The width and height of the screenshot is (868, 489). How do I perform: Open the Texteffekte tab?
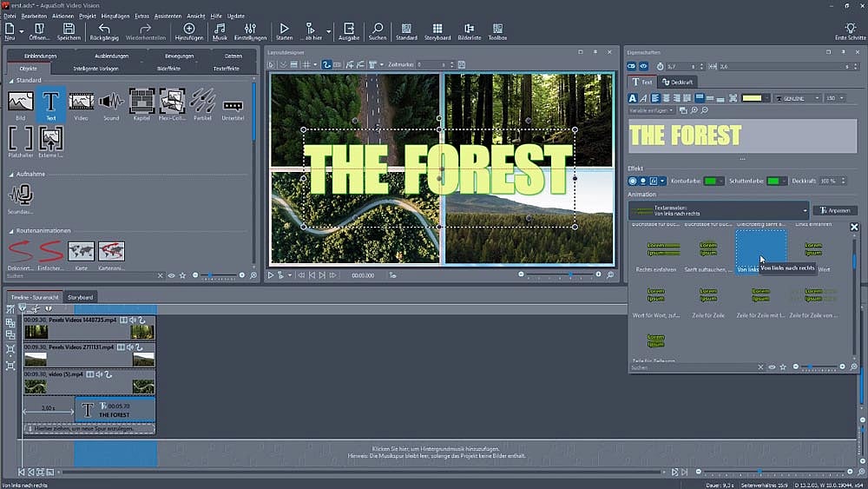226,67
